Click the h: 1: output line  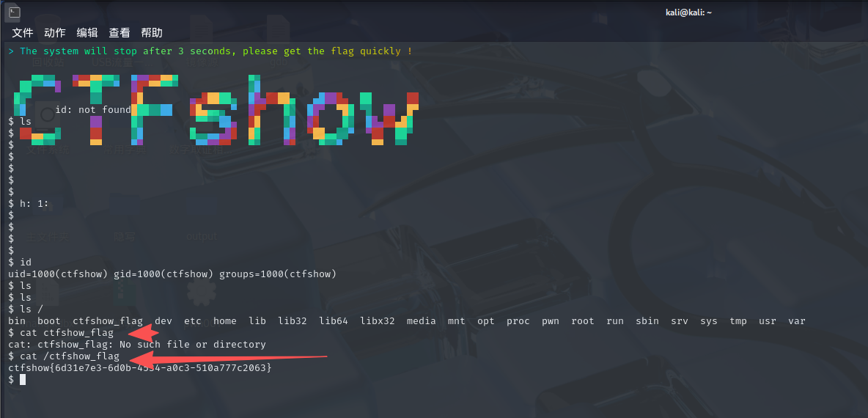[34, 204]
